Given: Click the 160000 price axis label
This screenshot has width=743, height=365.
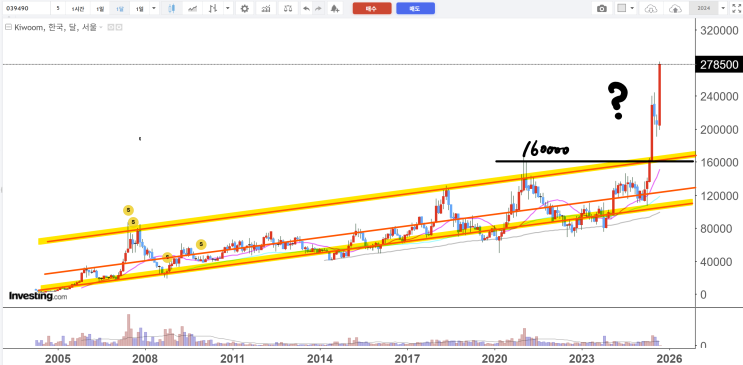Looking at the screenshot, I should [x=719, y=163].
